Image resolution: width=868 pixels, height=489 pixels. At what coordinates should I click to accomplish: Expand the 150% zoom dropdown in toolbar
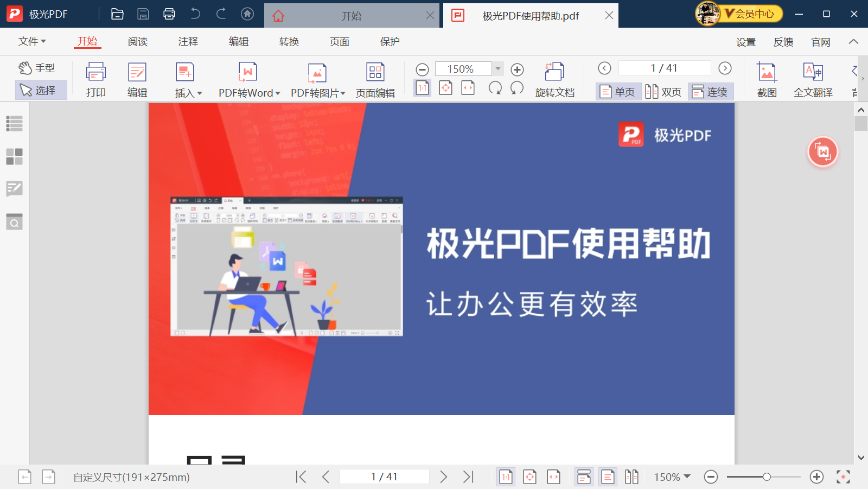coord(498,69)
